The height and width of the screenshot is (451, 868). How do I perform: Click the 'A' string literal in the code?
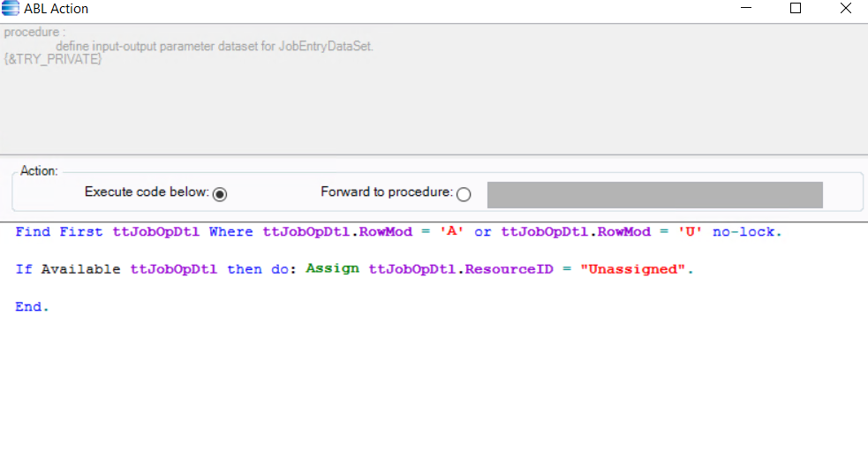tap(452, 232)
